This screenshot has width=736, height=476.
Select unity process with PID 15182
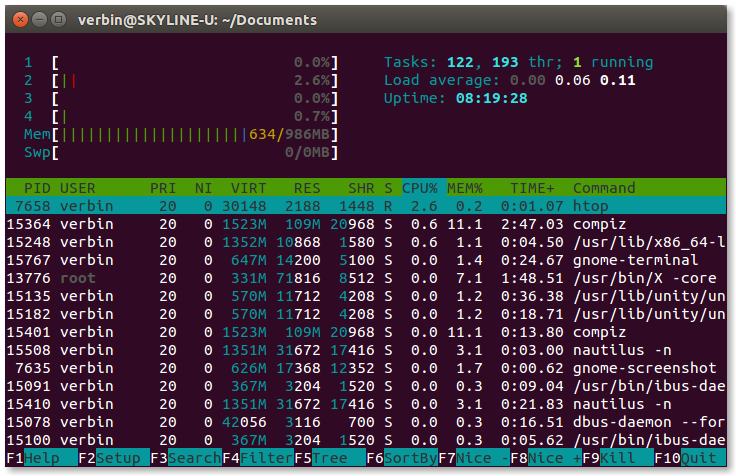click(366, 314)
